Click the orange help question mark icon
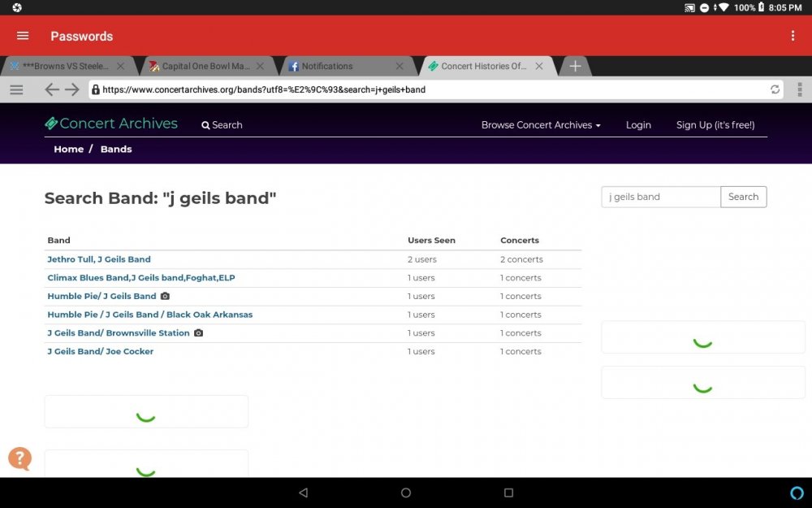Screen dimensions: 812x508 tap(19, 458)
